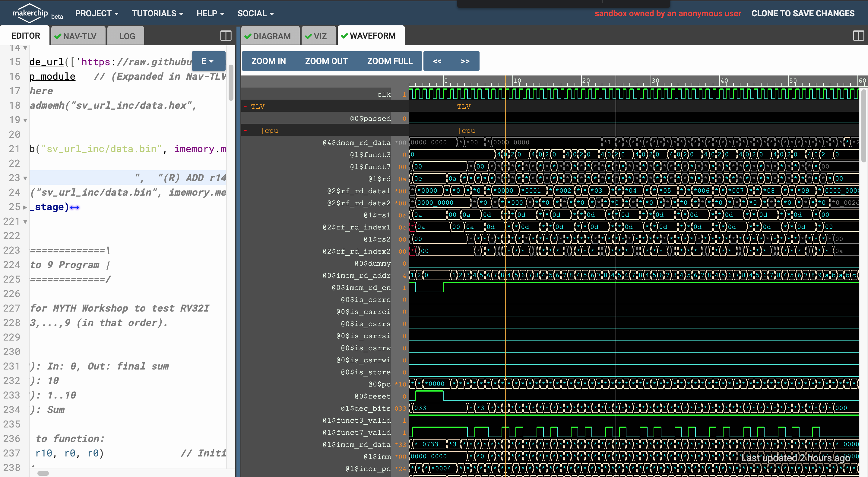The width and height of the screenshot is (868, 477).
Task: Select the @0$pc signal label
Action: point(379,384)
